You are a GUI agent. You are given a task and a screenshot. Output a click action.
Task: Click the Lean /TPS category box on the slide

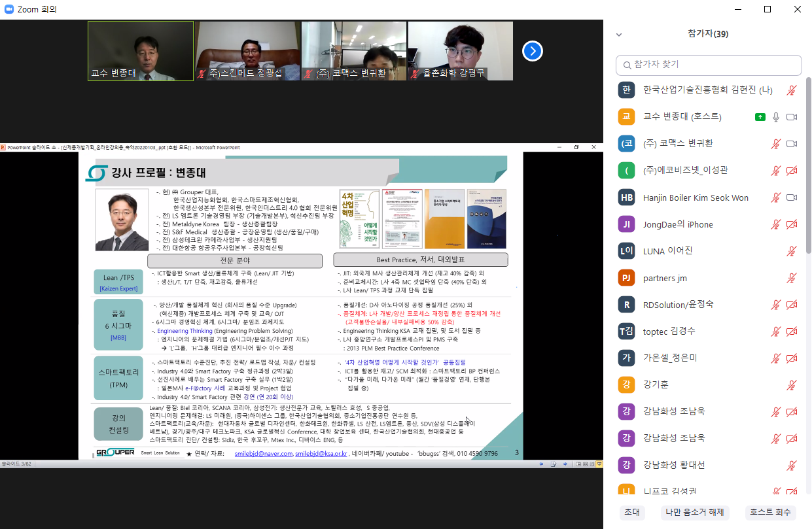[120, 282]
